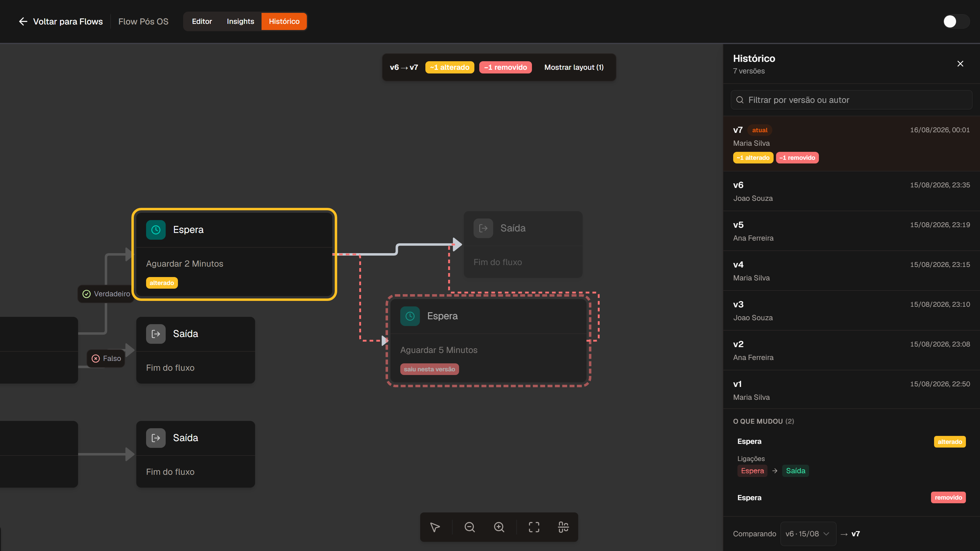Switch to the Editor tab
Viewport: 980px width, 551px height.
[x=202, y=21]
